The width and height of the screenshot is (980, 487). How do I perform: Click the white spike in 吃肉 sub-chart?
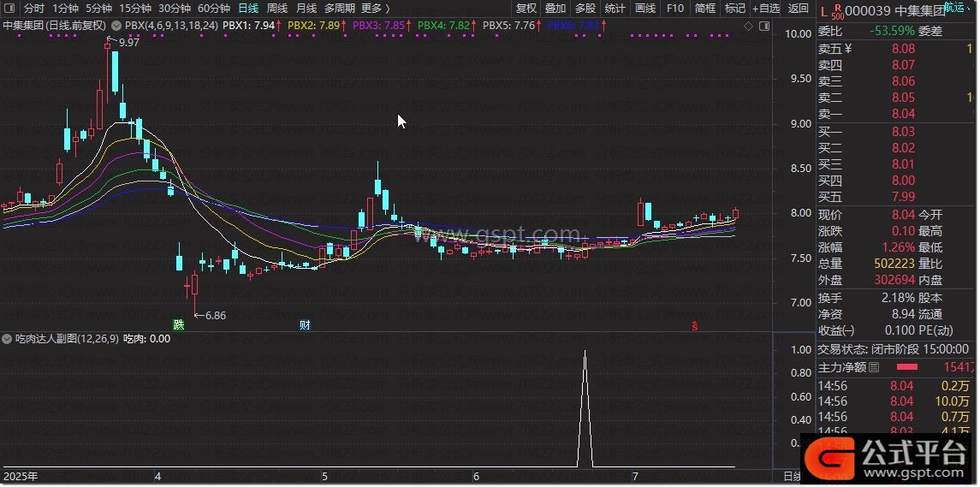tap(585, 409)
